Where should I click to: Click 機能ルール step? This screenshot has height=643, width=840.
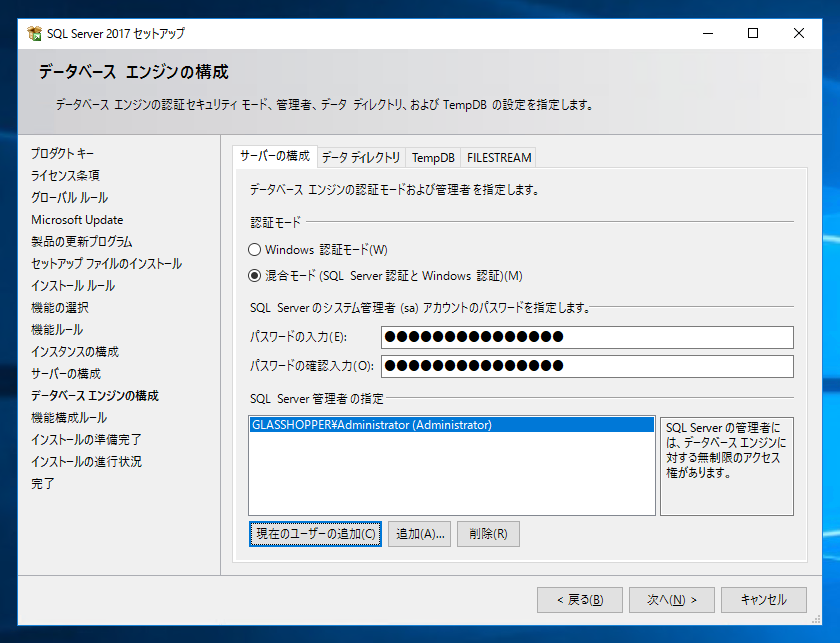[x=57, y=330]
